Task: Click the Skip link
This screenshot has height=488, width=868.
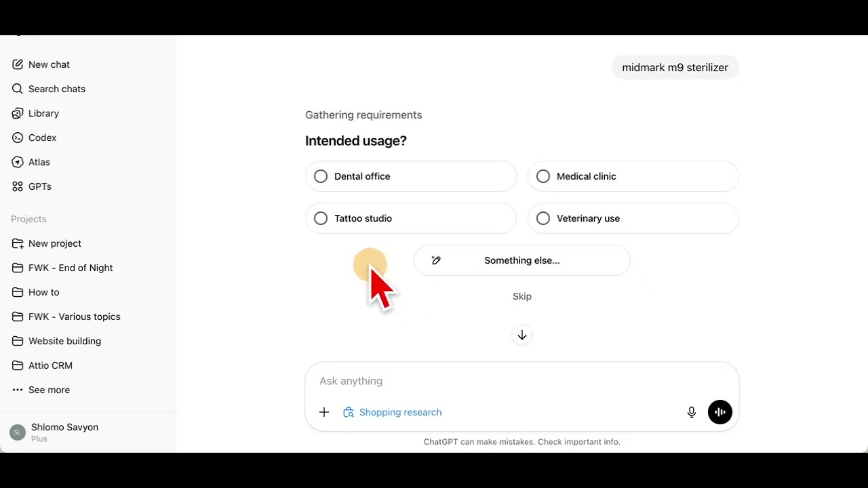Action: coord(522,296)
